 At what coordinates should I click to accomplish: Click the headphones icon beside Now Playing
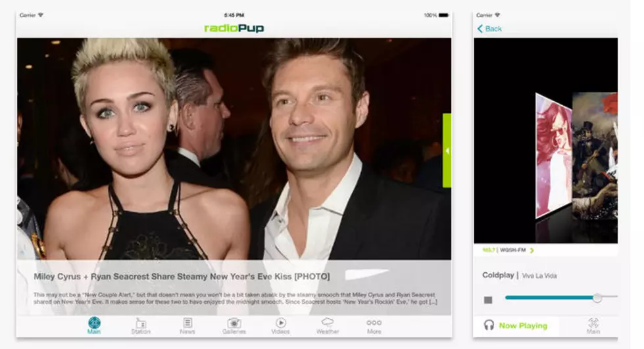coord(489,325)
